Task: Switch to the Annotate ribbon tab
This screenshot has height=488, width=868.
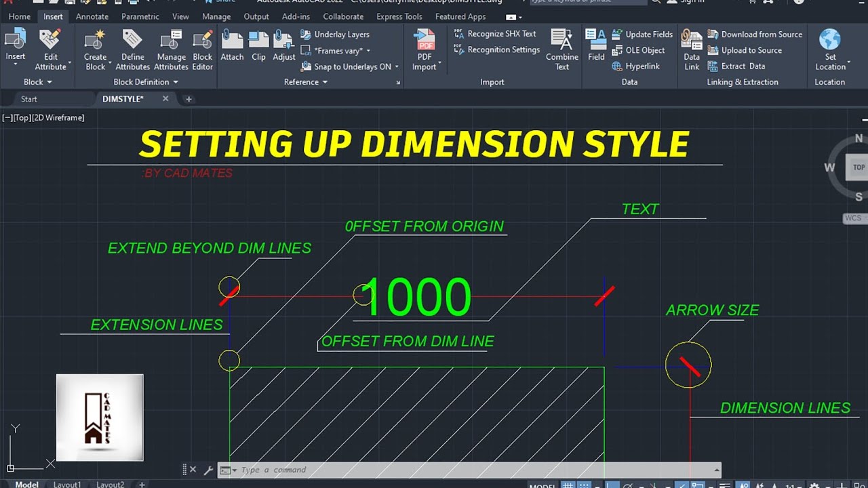Action: click(92, 16)
